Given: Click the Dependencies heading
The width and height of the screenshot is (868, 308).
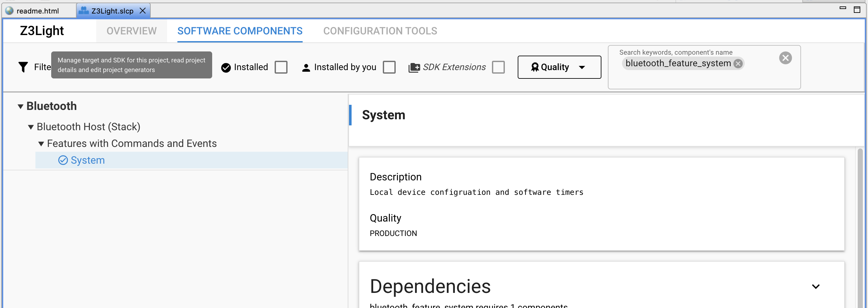Looking at the screenshot, I should 430,286.
